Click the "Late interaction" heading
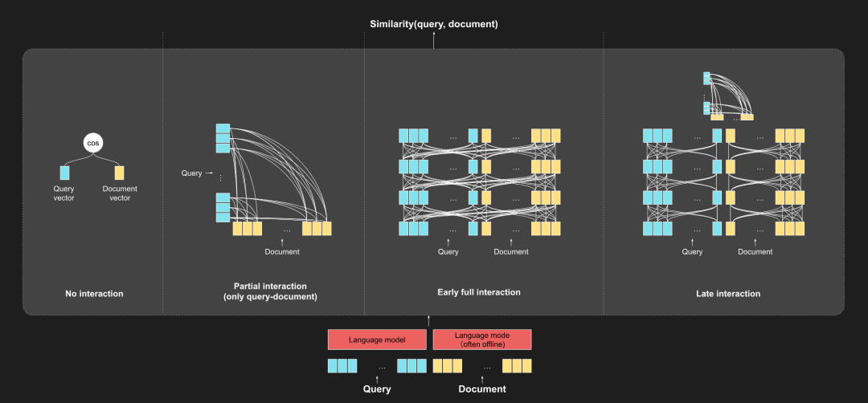This screenshot has width=868, height=403. [x=728, y=294]
